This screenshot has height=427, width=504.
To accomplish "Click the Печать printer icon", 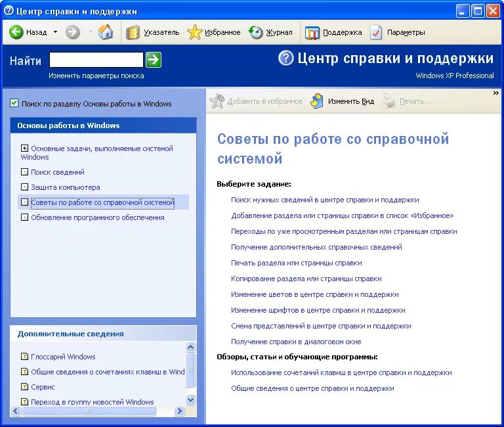I will pyautogui.click(x=388, y=101).
